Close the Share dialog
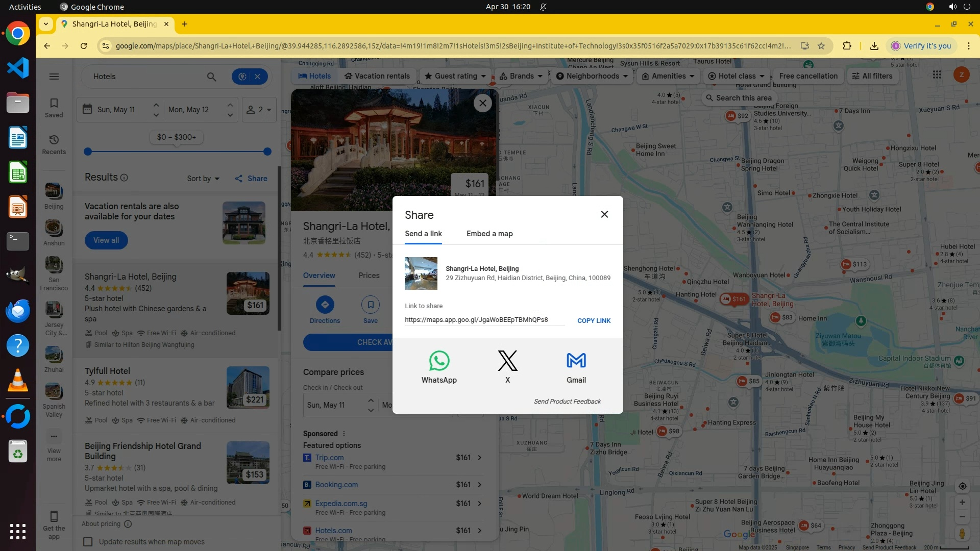The height and width of the screenshot is (551, 980). [604, 214]
